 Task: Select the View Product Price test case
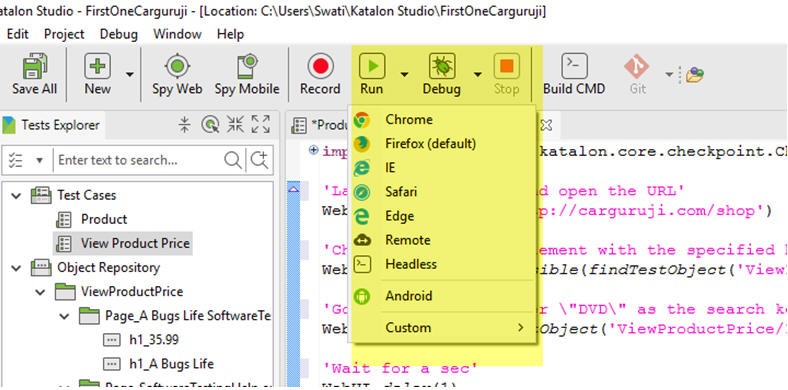135,243
